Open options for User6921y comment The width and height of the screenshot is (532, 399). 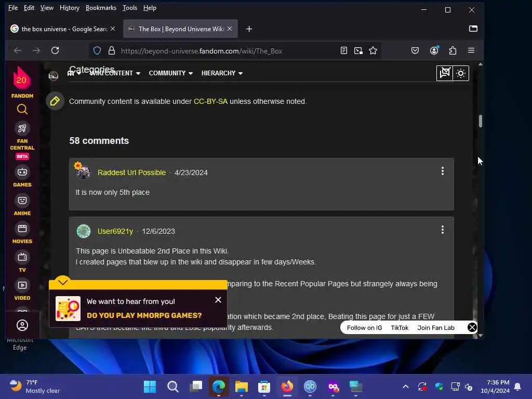[x=443, y=230]
